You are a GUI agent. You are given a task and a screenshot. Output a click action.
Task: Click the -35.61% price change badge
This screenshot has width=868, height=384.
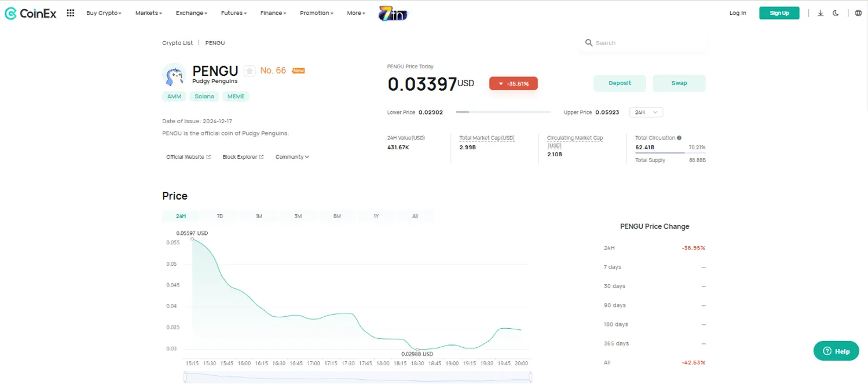[513, 84]
